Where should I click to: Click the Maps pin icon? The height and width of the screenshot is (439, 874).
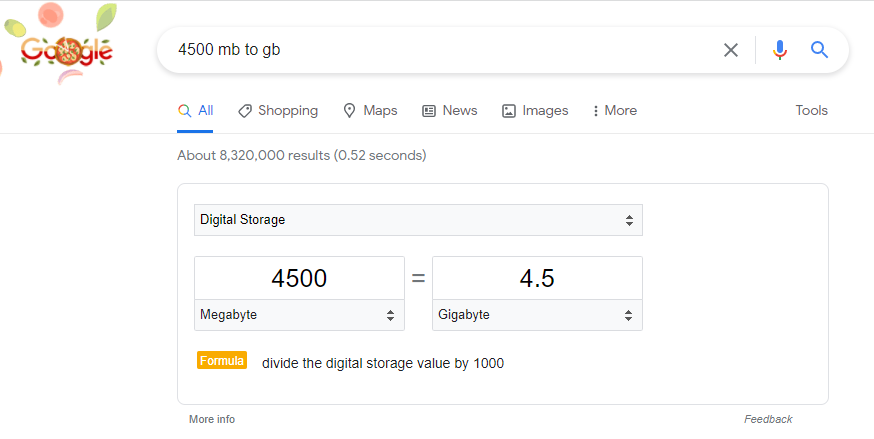coord(349,110)
